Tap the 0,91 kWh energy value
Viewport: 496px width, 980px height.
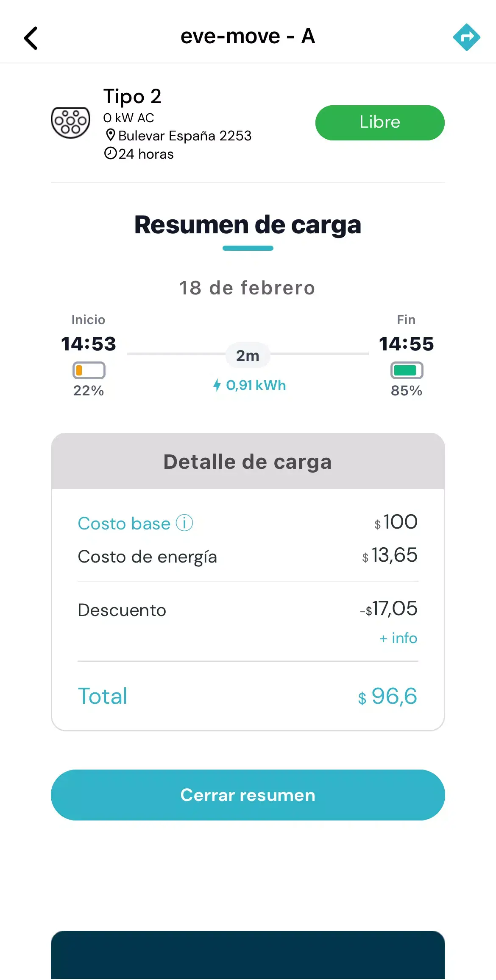click(x=256, y=385)
